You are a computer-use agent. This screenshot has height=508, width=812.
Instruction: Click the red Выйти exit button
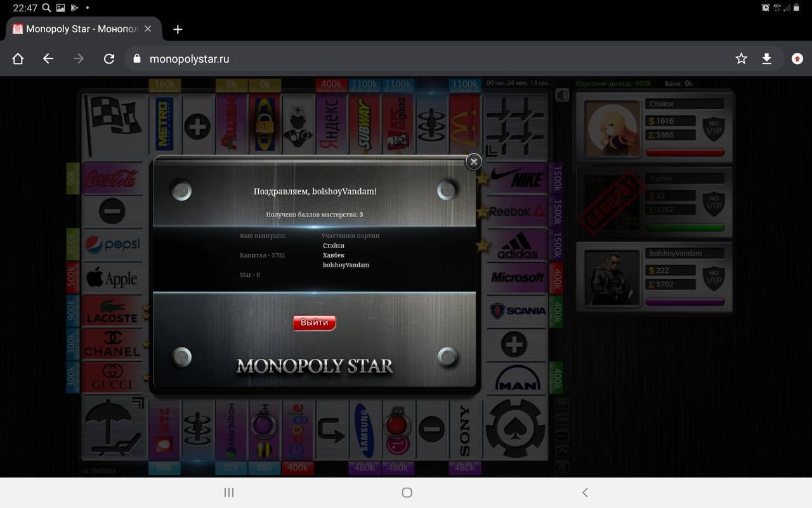pyautogui.click(x=315, y=323)
